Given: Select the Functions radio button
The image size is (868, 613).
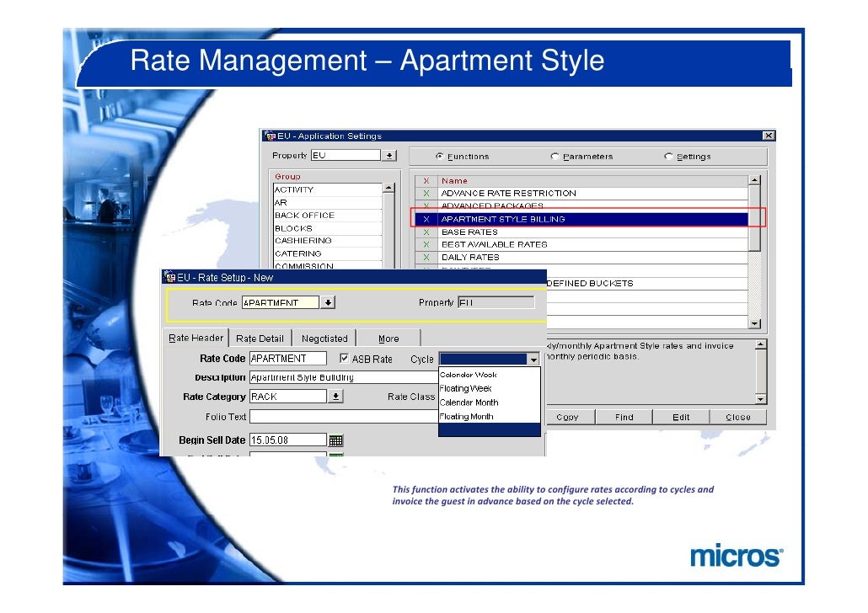Looking at the screenshot, I should pyautogui.click(x=440, y=157).
